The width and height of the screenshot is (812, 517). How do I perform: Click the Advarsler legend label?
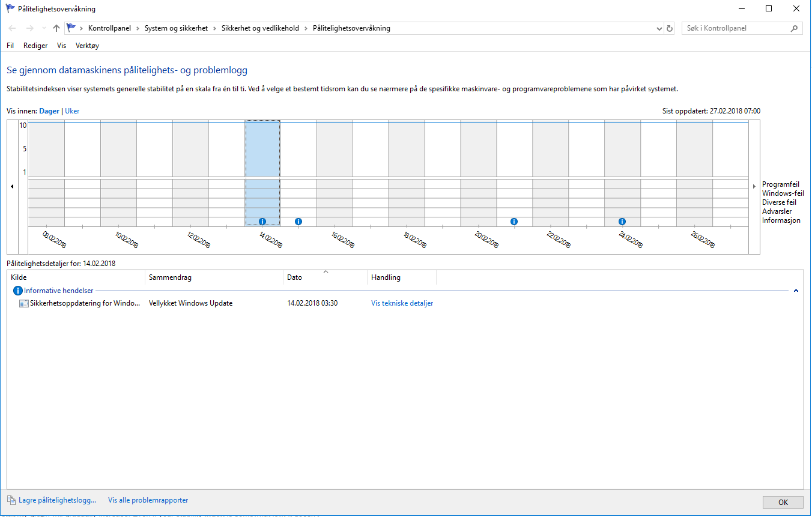pos(777,212)
